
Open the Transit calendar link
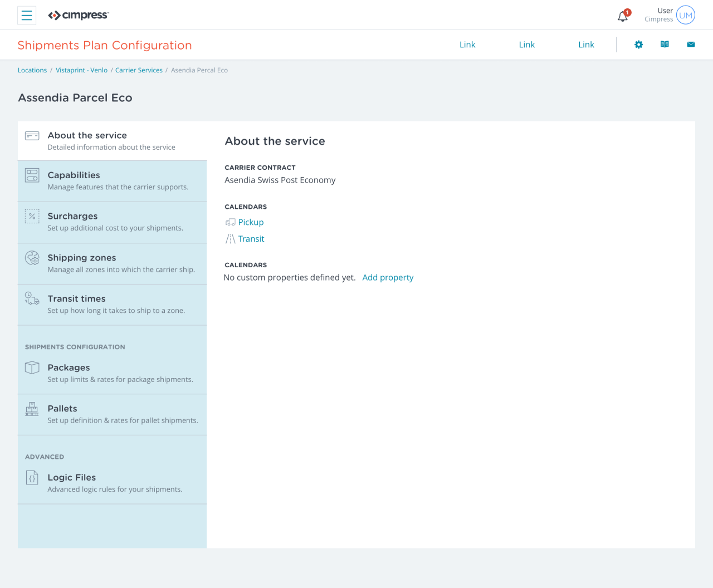point(251,239)
